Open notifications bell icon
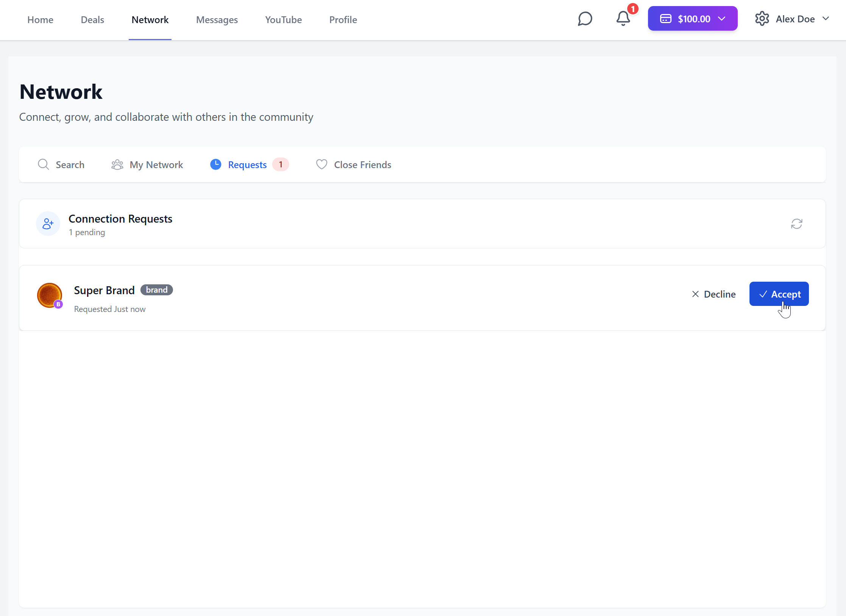 [623, 19]
